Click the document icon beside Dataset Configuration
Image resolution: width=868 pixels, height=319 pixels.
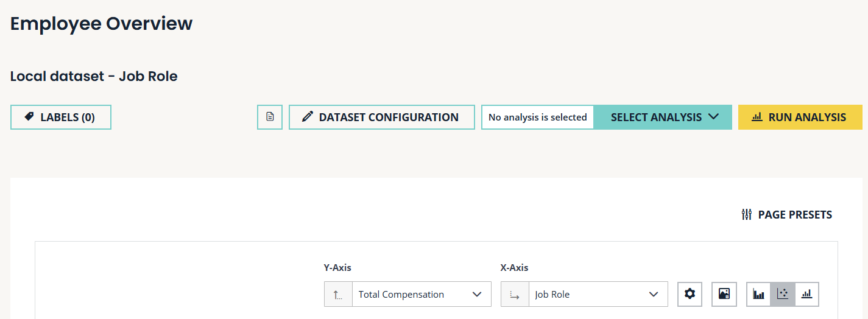click(x=270, y=117)
